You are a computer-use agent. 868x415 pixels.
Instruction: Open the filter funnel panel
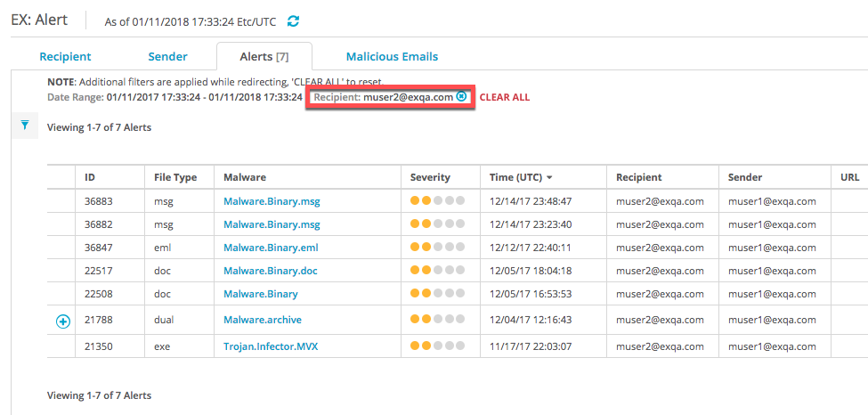pos(24,126)
